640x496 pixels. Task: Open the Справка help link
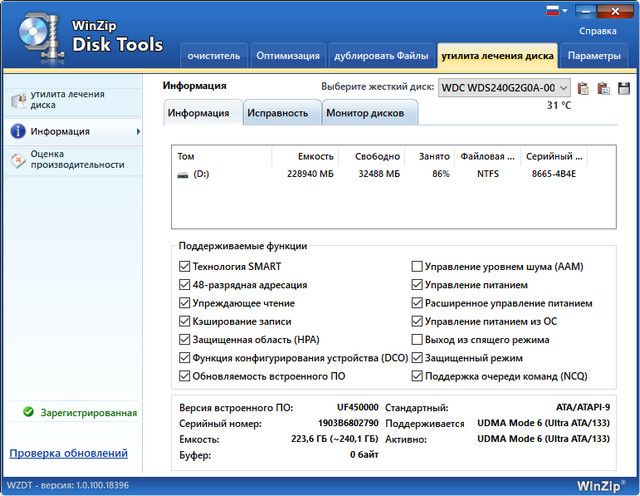[598, 31]
